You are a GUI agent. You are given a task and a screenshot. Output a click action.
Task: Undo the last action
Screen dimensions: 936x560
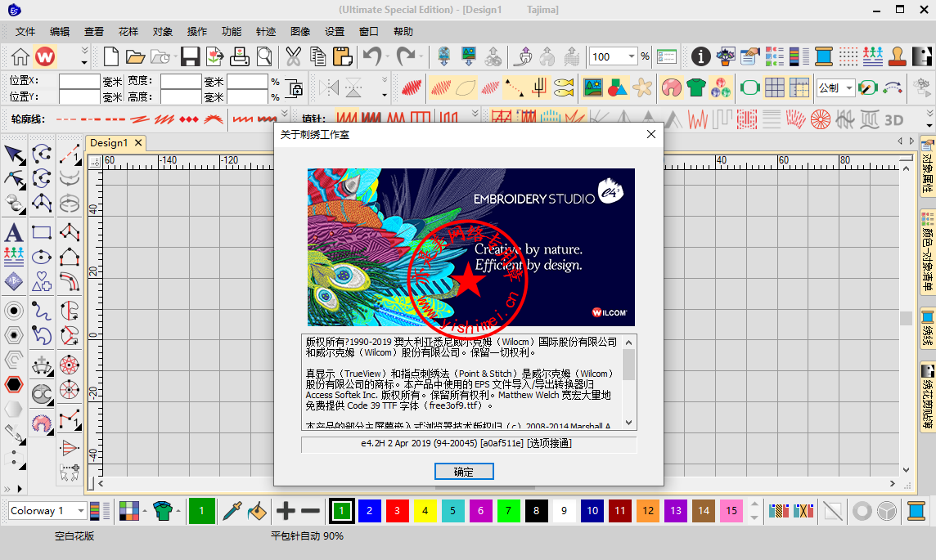point(372,56)
